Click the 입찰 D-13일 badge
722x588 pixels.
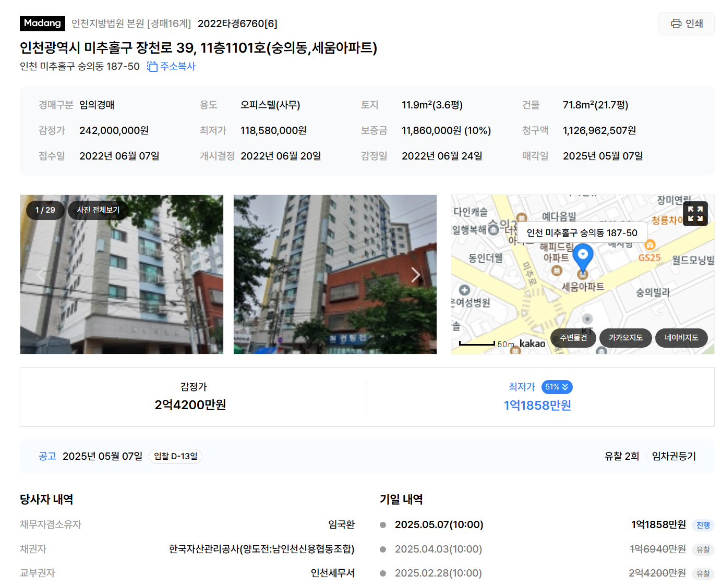(x=176, y=456)
